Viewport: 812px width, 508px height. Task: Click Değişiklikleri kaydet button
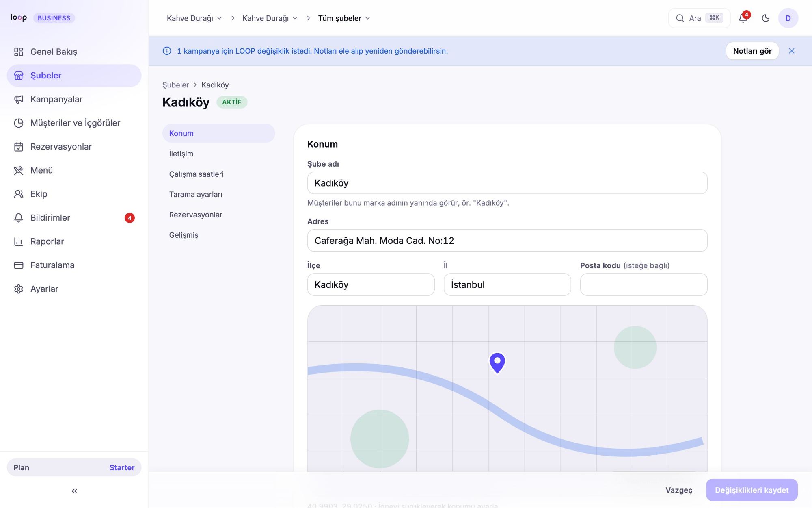752,490
